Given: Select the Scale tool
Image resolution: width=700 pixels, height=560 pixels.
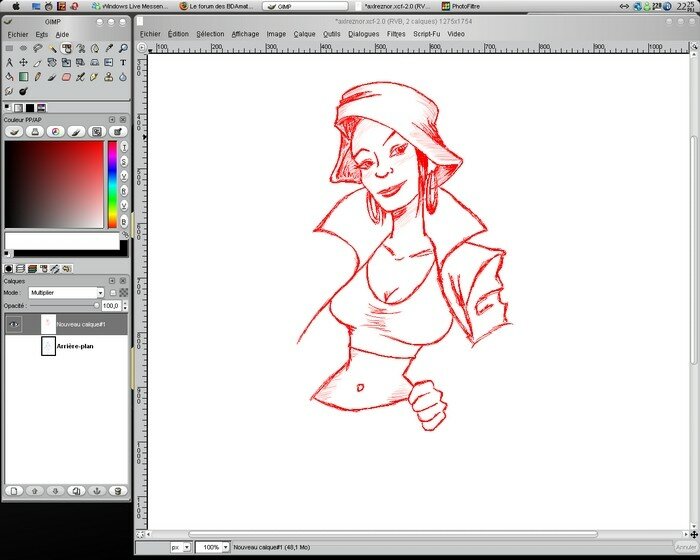Looking at the screenshot, I should click(66, 63).
